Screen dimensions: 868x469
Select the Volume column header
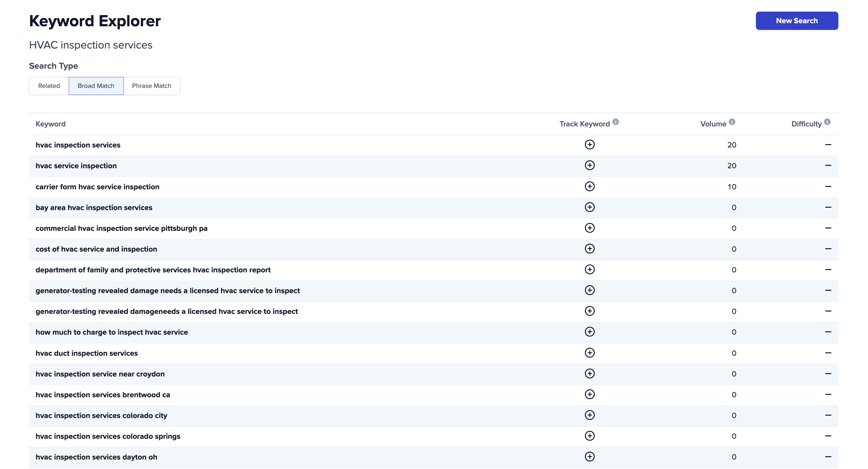713,124
